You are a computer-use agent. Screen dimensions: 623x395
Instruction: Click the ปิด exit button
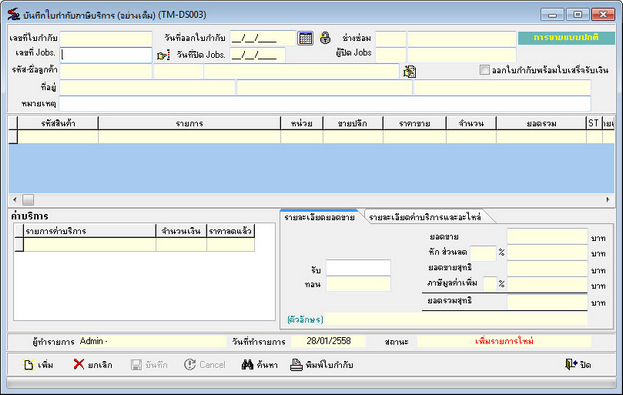pos(578,364)
